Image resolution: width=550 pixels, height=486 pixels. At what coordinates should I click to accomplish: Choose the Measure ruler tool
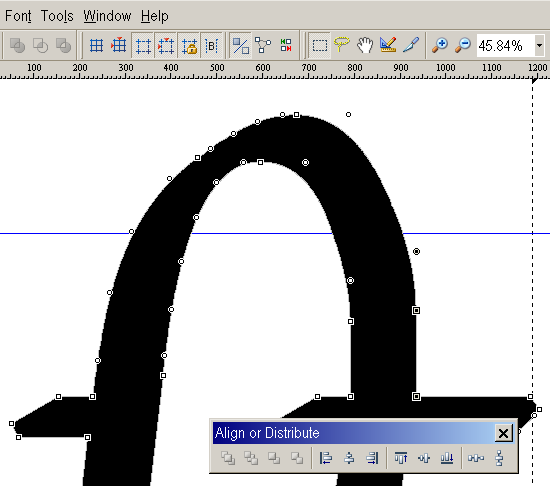[388, 46]
